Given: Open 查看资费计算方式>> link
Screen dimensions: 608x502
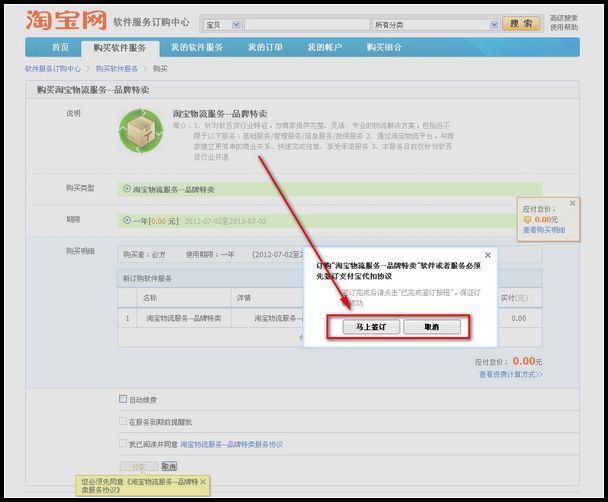Looking at the screenshot, I should [511, 374].
